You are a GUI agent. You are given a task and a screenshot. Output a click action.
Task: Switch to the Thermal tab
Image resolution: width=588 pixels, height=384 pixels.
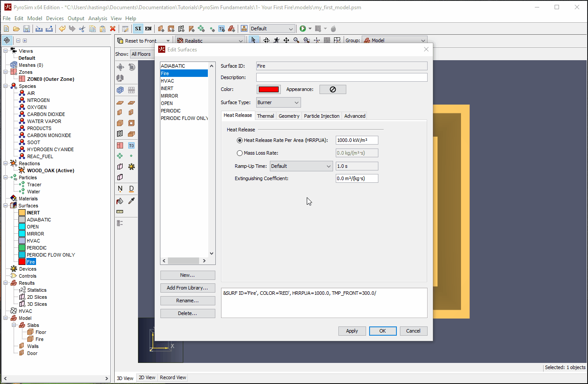[x=265, y=116]
